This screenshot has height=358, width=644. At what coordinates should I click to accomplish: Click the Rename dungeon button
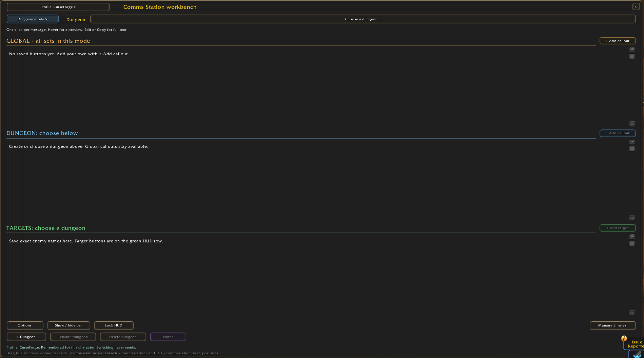click(x=73, y=337)
